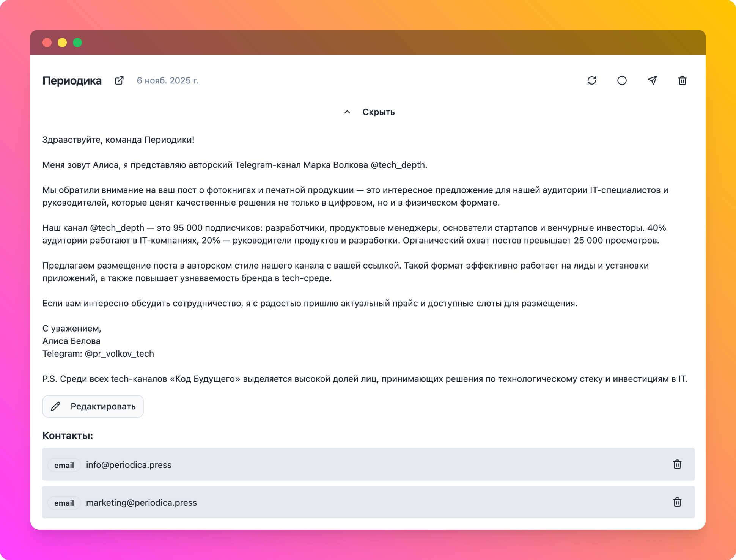The height and width of the screenshot is (560, 736).
Task: Click the date 6 нояб. 2025 г.
Action: click(168, 80)
